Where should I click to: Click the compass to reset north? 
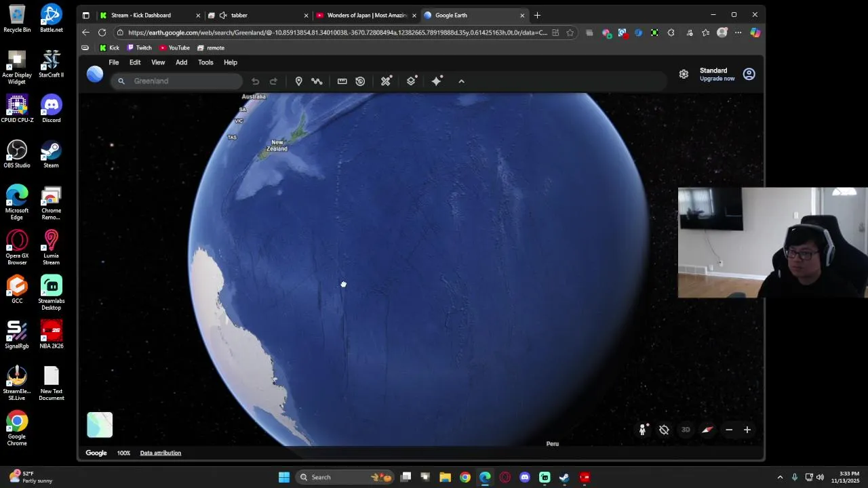(x=707, y=430)
